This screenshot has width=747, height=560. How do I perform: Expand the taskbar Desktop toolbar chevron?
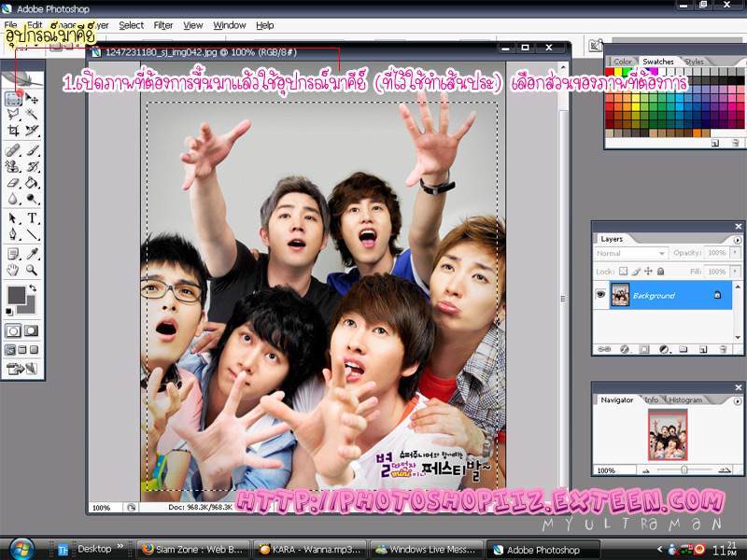click(x=120, y=546)
